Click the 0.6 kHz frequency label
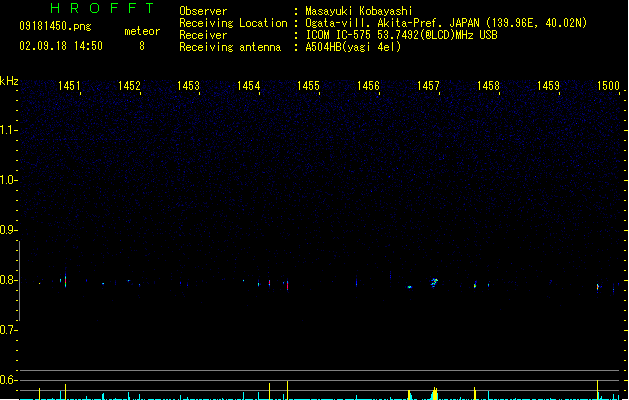Viewport: 629px width, 400px height. pos(8,380)
